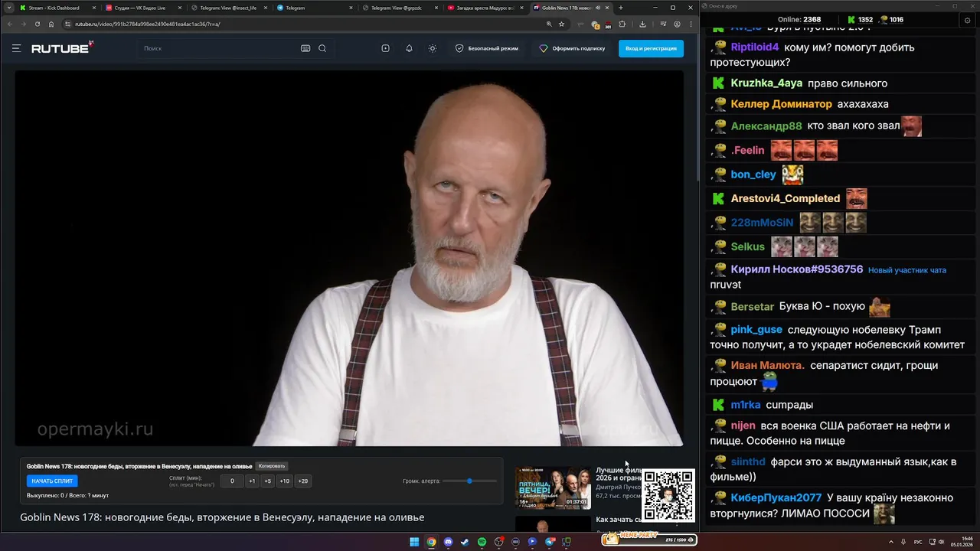This screenshot has width=980, height=551.
Task: Click username Arestovi4_Completed in chat
Action: [x=786, y=198]
